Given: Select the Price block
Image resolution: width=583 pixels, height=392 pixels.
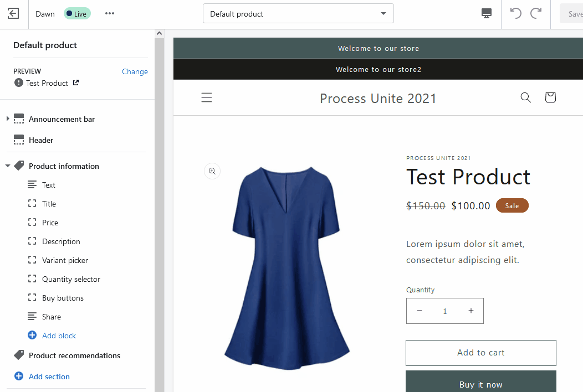Looking at the screenshot, I should (x=50, y=223).
